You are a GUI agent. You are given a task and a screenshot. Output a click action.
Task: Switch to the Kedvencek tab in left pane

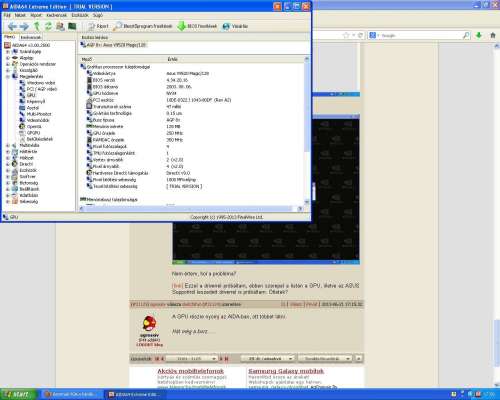click(x=30, y=37)
